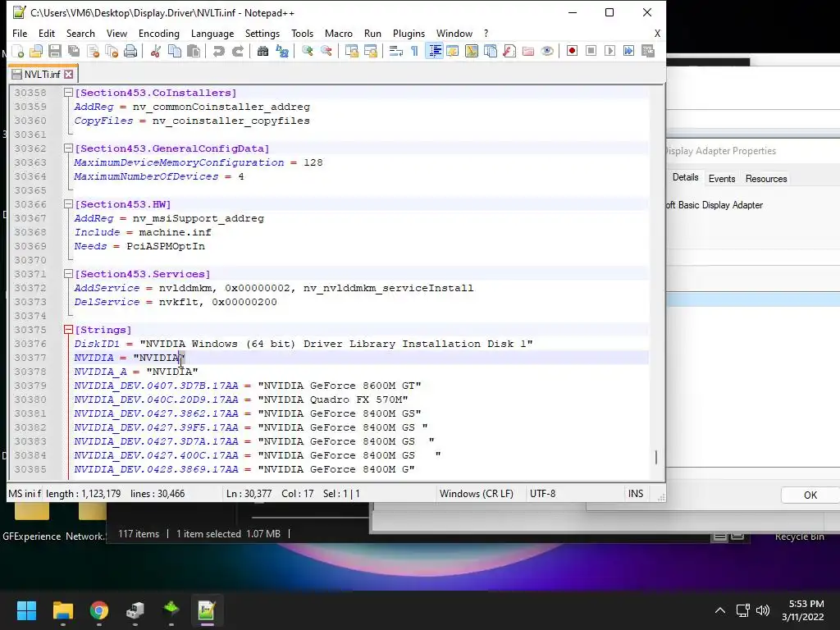
Task: Click the Undo arrow icon
Action: pyautogui.click(x=218, y=51)
